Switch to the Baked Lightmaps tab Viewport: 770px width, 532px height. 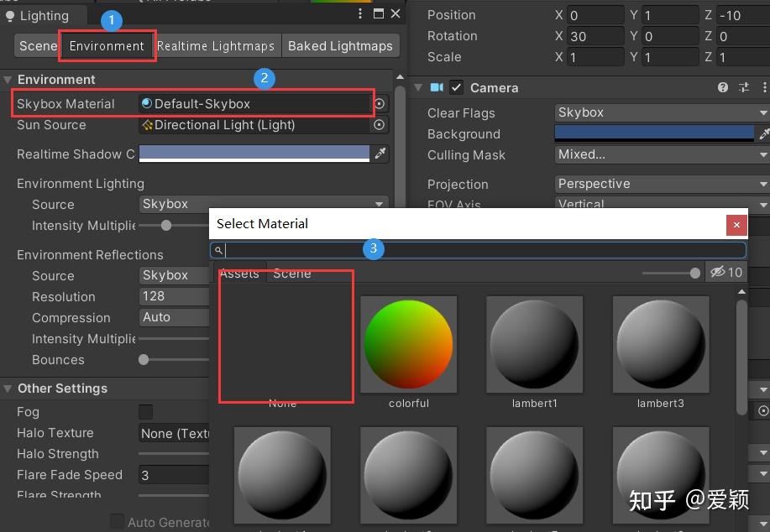340,45
